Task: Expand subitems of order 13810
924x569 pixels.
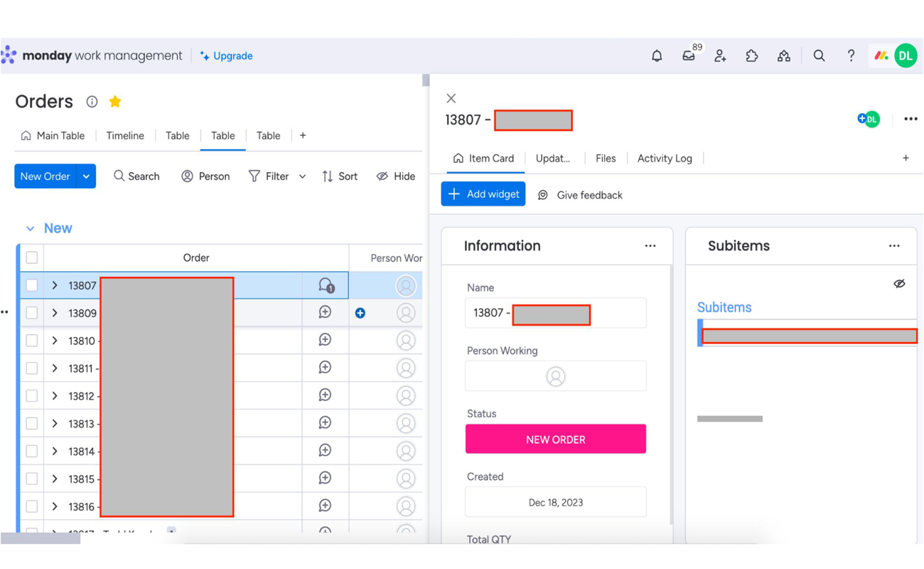Action: click(55, 341)
